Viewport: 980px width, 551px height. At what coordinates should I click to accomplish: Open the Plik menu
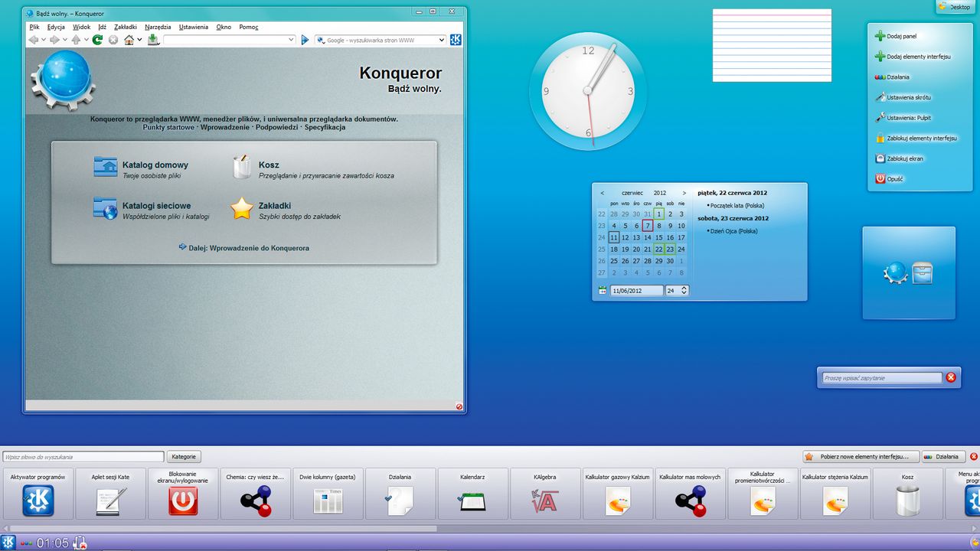tap(34, 27)
